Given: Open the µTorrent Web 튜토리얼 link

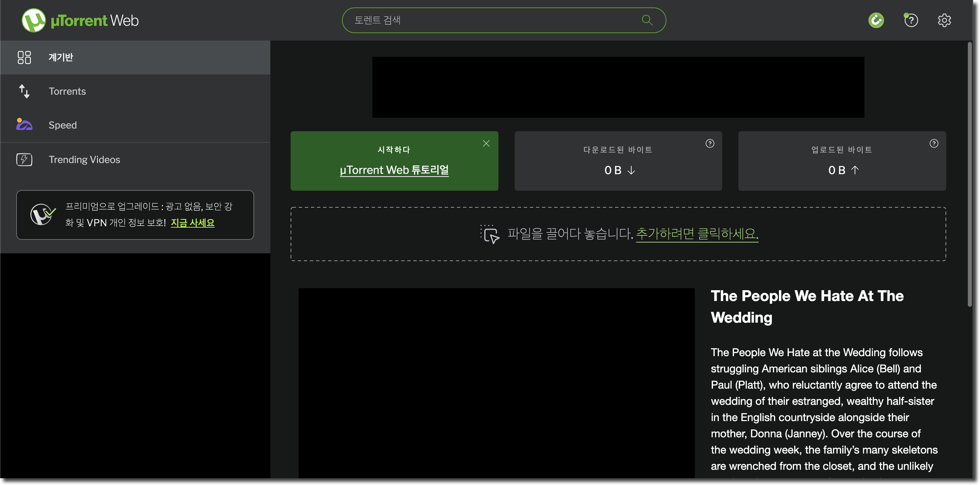Looking at the screenshot, I should 394,170.
